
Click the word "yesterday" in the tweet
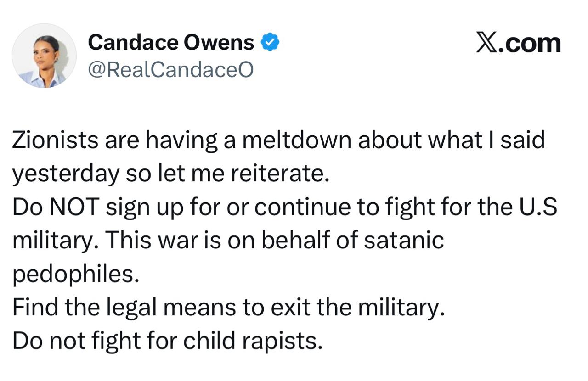[x=65, y=174]
